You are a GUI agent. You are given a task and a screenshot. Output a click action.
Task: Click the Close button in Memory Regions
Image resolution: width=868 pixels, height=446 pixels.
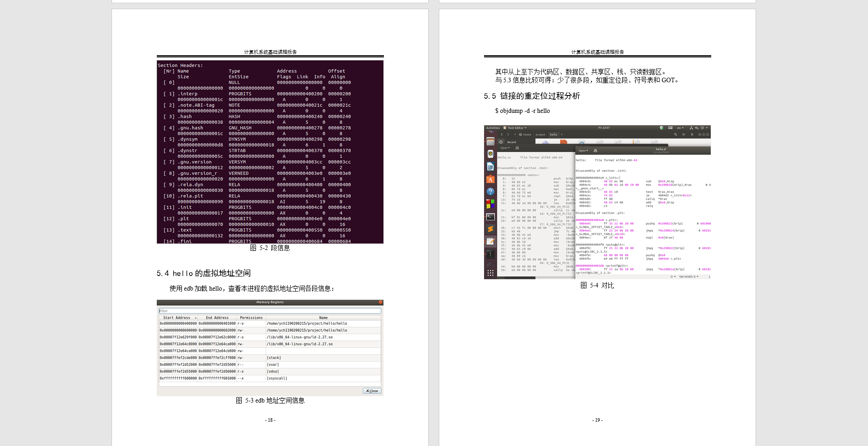click(x=372, y=391)
